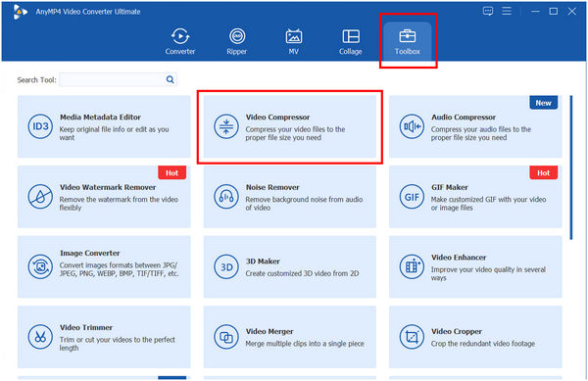
Task: Click the Video Merger overlapping squares icon
Action: tap(226, 337)
